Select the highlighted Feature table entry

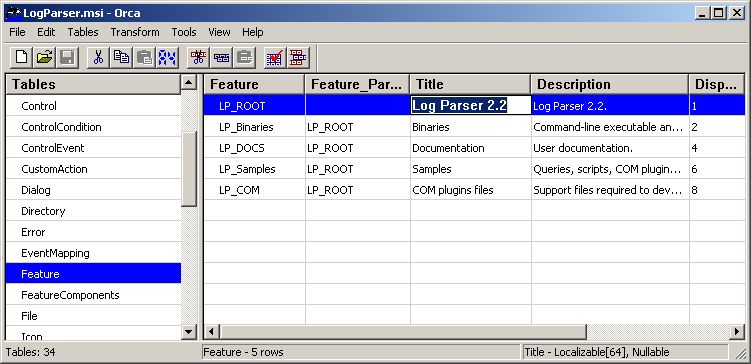[93, 274]
